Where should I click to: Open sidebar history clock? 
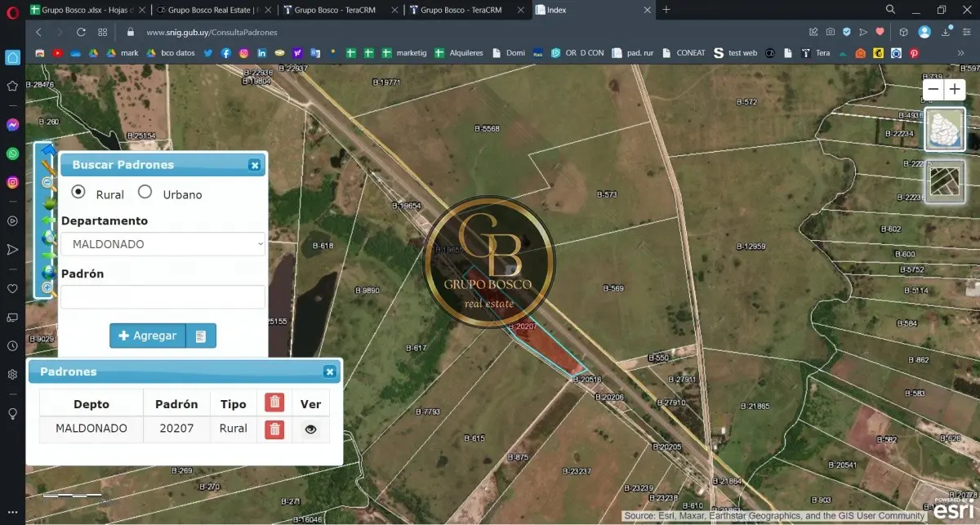12,346
